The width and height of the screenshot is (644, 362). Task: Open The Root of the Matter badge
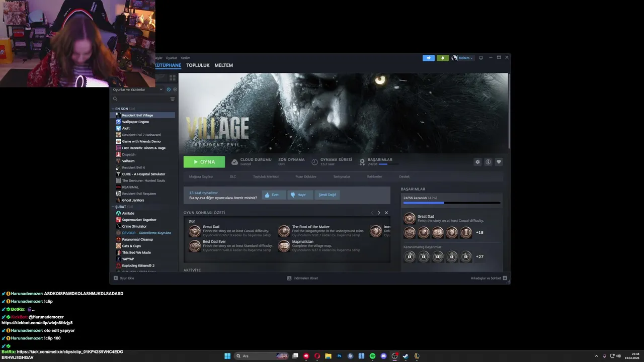coord(284,231)
